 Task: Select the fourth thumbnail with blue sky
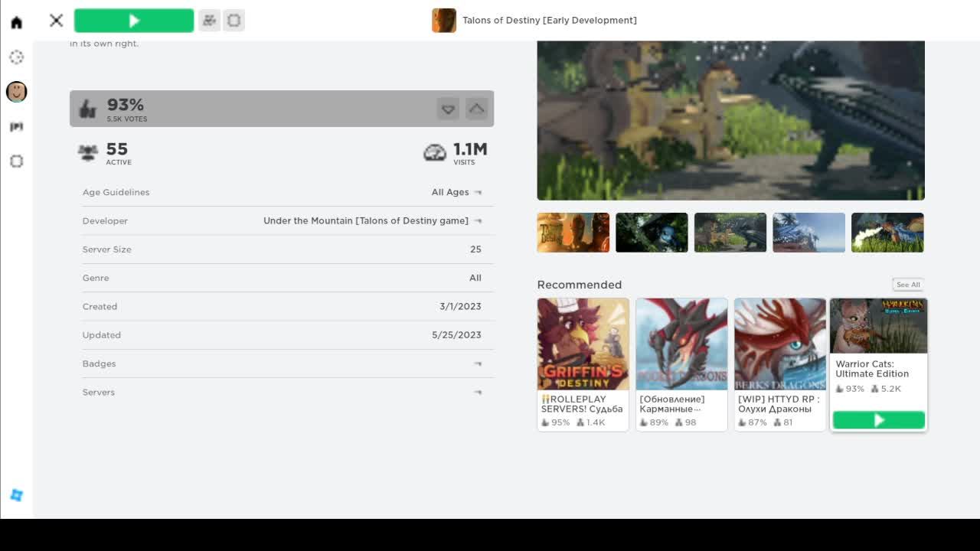pyautogui.click(x=809, y=233)
